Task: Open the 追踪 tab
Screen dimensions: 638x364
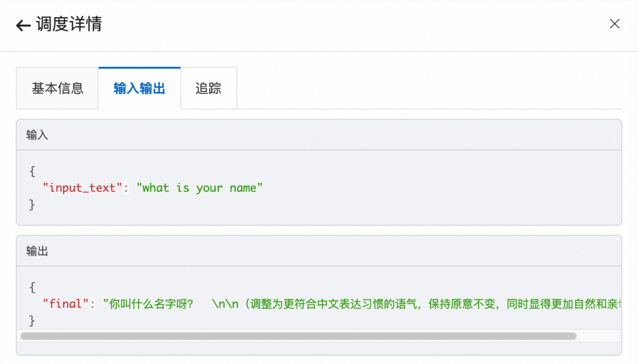Action: 209,88
